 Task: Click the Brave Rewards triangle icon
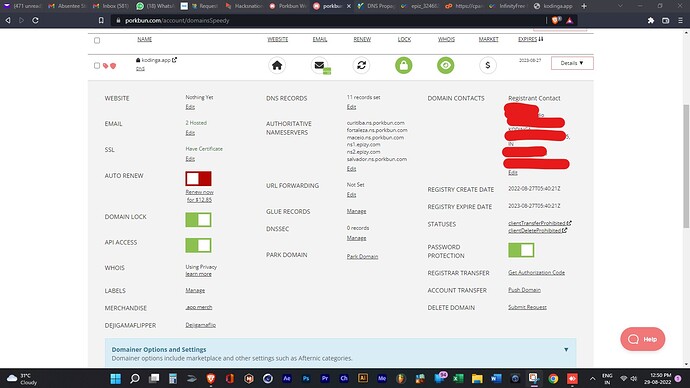click(569, 20)
